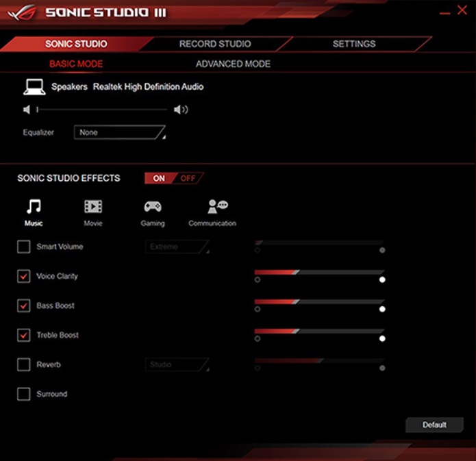This screenshot has width=476, height=461.
Task: Select the Communication profile icon
Action: (218, 206)
